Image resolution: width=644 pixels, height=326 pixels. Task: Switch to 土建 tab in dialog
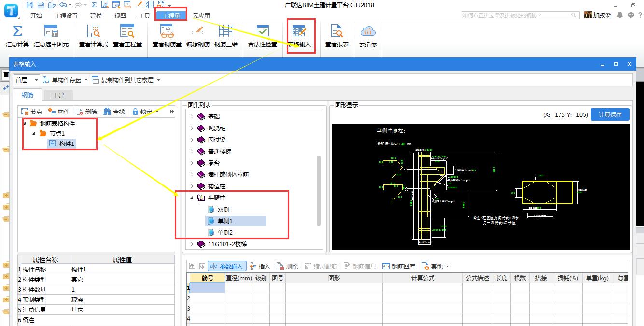58,95
